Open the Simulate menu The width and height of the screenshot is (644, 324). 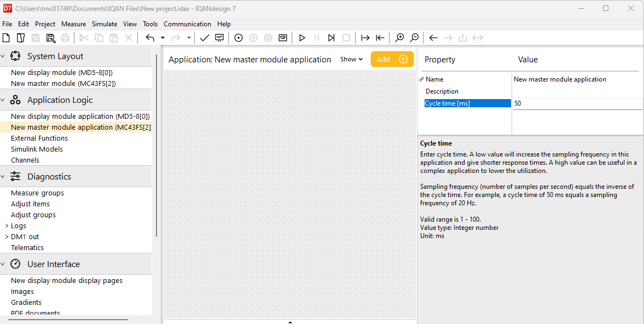point(105,24)
